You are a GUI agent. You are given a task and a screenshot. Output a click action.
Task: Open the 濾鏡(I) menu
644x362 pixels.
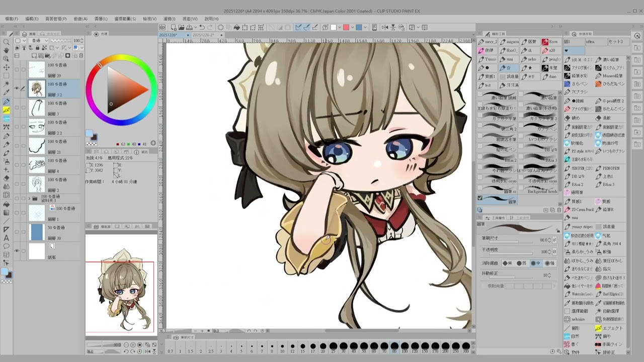pyautogui.click(x=169, y=19)
